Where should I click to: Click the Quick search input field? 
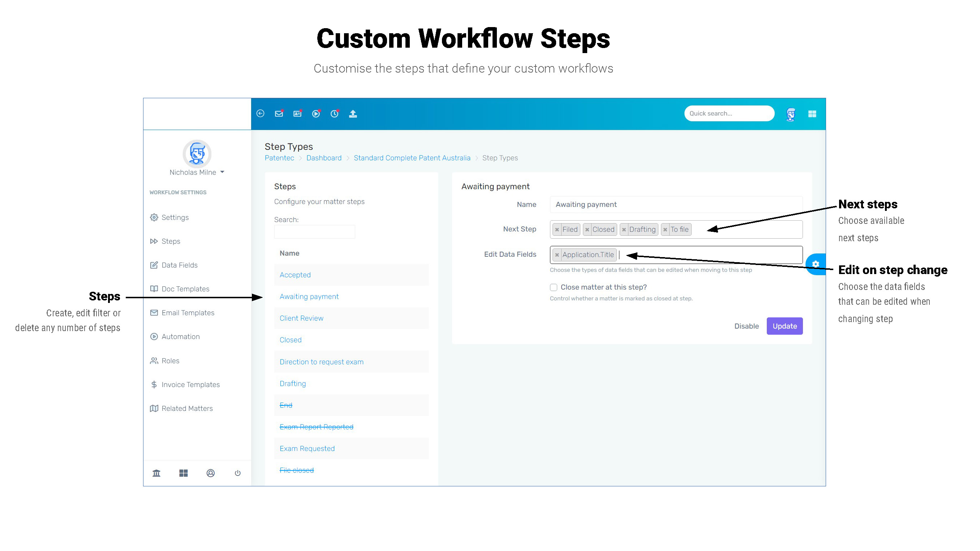click(729, 113)
